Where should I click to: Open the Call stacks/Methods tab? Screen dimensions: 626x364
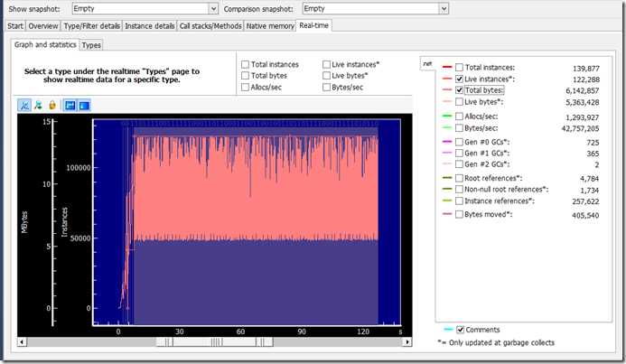[210, 26]
